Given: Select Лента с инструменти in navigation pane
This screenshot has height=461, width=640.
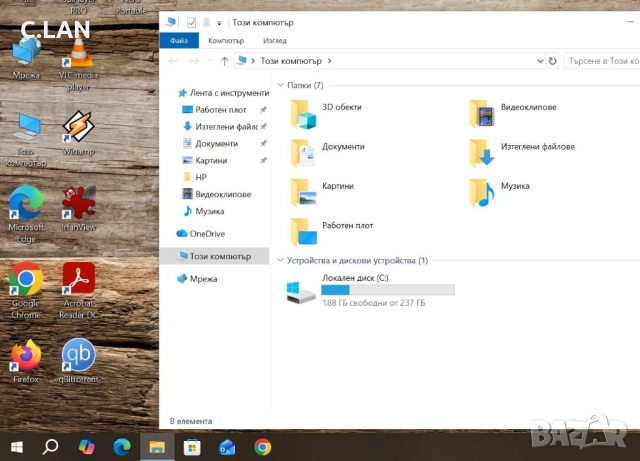Looking at the screenshot, I should pyautogui.click(x=223, y=93).
